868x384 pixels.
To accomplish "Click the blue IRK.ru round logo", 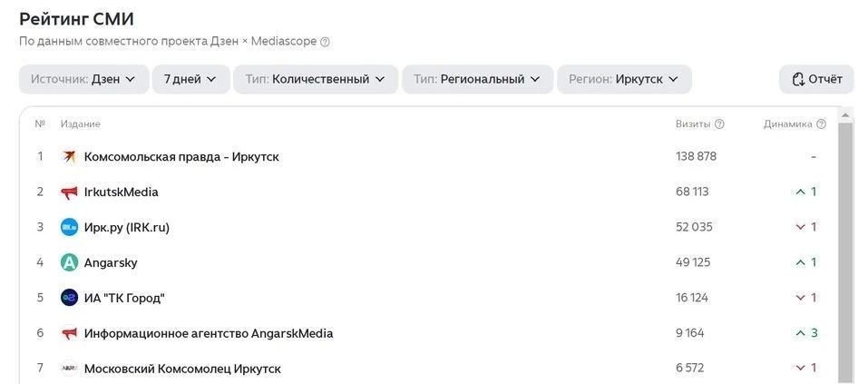I will pyautogui.click(x=69, y=227).
